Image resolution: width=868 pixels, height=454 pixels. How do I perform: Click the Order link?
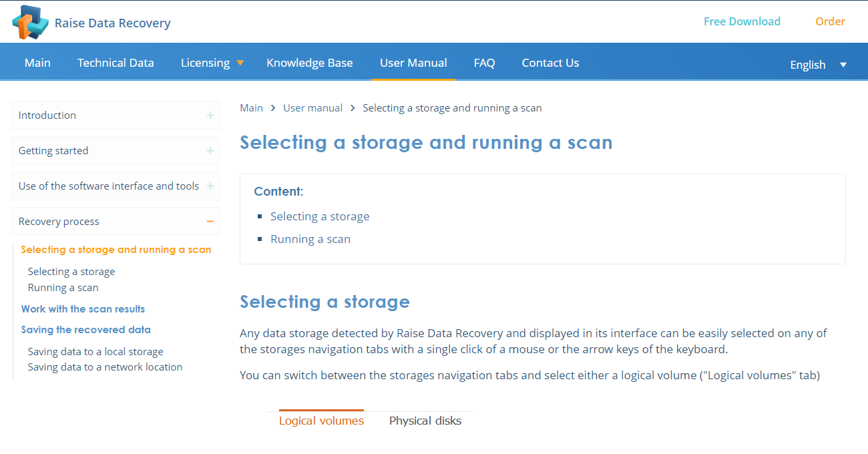click(830, 21)
